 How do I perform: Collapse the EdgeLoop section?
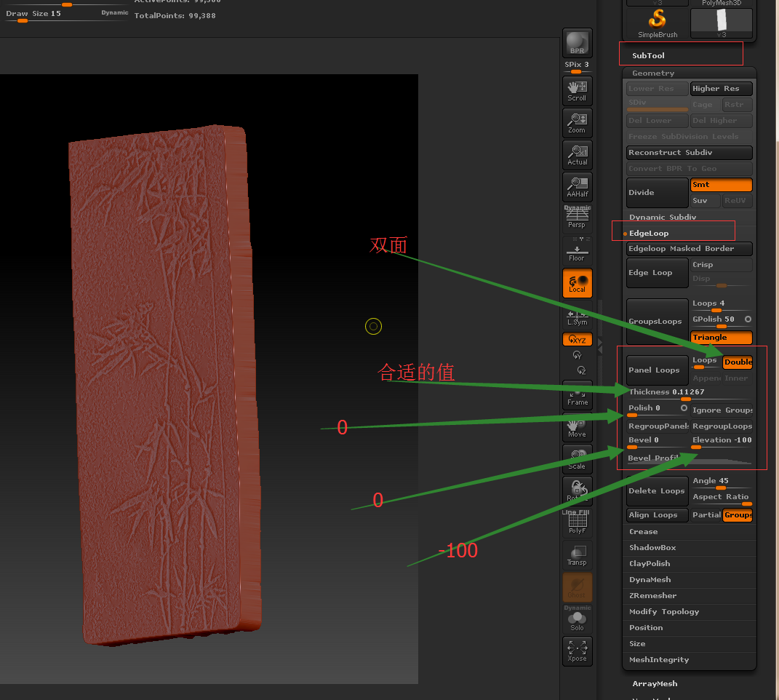[x=648, y=233]
